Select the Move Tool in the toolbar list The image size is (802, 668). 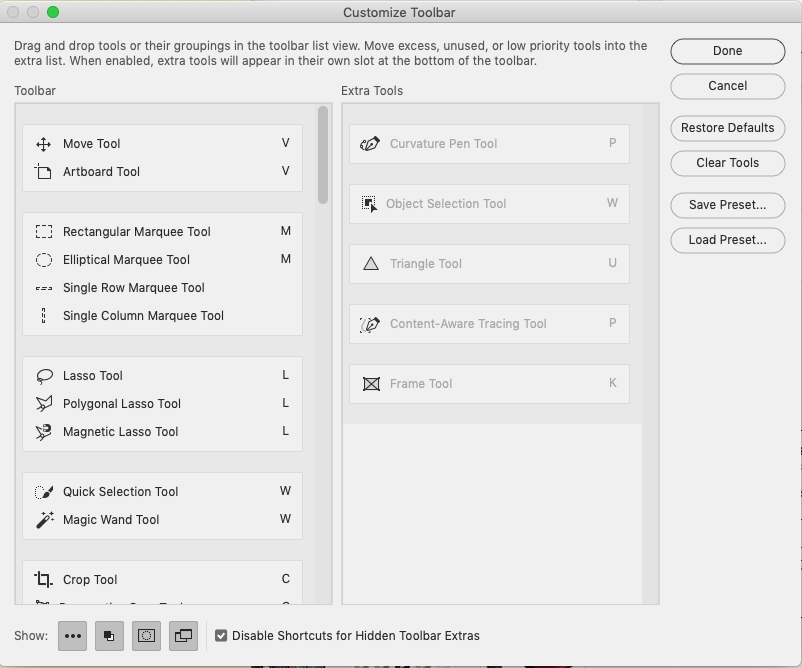pos(91,143)
